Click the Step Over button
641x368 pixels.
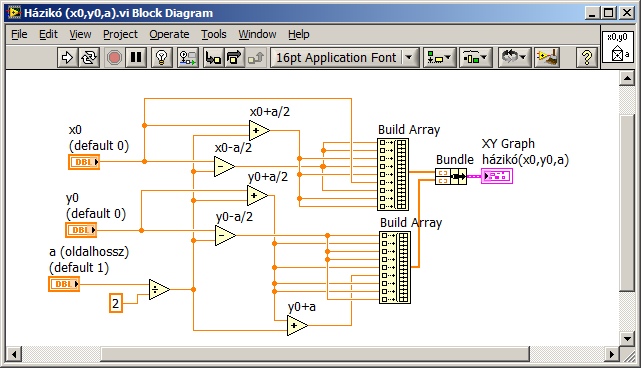coord(234,58)
